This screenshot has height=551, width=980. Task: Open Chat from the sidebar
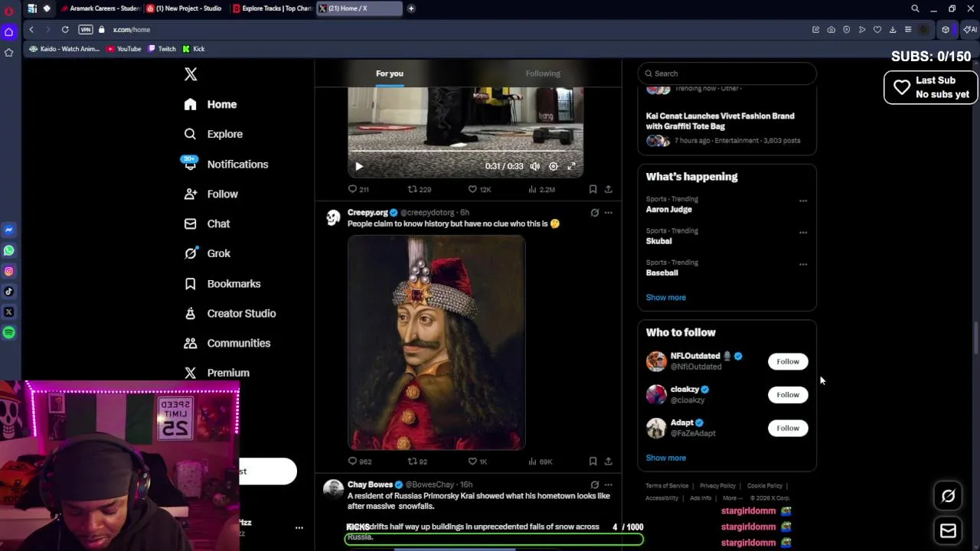(x=207, y=223)
